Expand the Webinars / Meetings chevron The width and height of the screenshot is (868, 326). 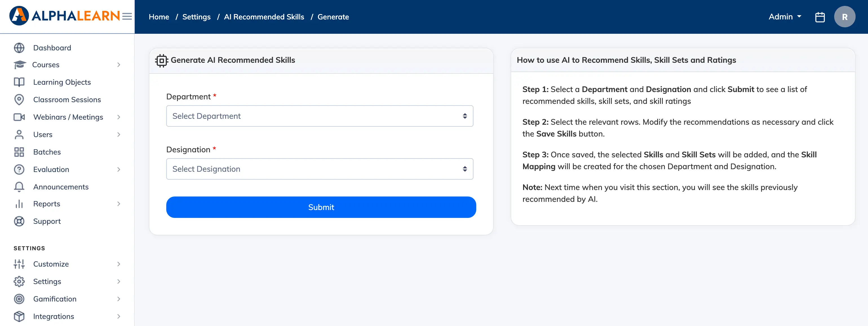tap(119, 117)
